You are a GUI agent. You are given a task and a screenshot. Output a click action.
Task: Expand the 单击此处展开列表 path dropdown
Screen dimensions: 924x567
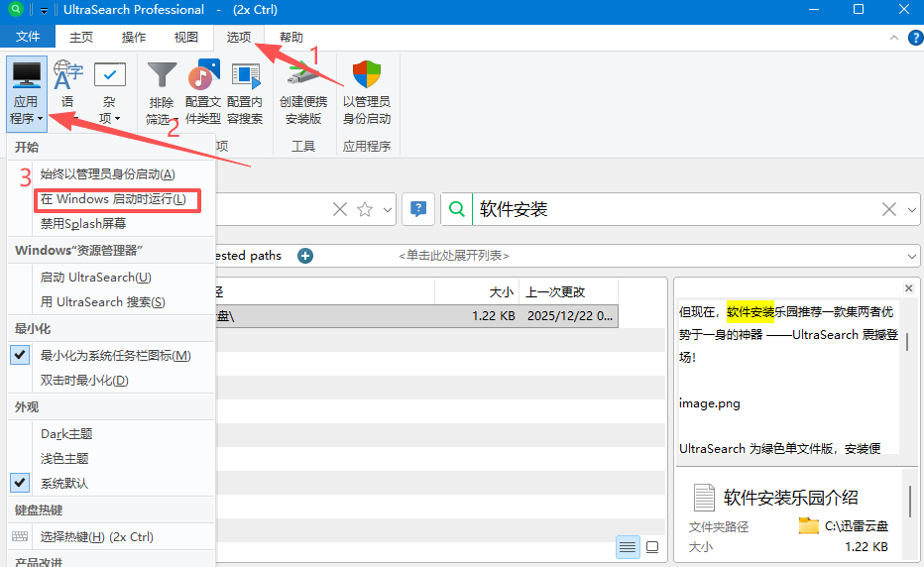(911, 256)
